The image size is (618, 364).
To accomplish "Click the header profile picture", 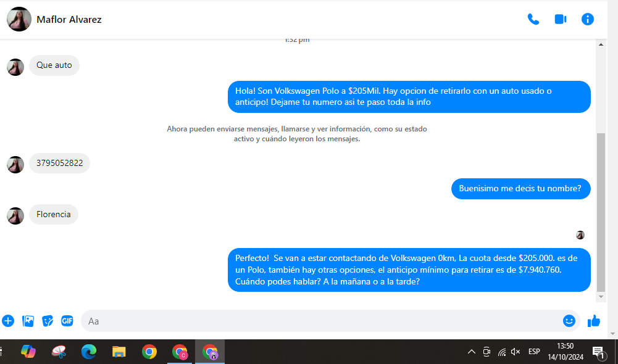I will (x=19, y=19).
